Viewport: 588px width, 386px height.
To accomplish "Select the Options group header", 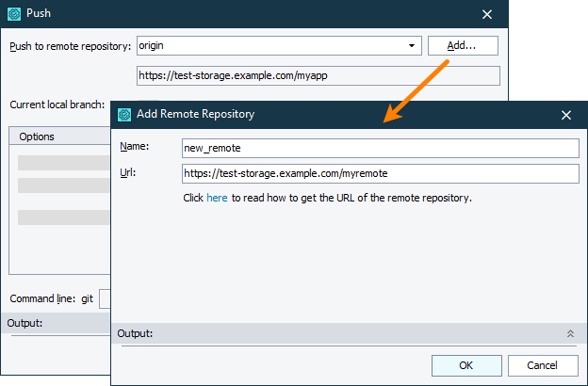I will point(37,137).
